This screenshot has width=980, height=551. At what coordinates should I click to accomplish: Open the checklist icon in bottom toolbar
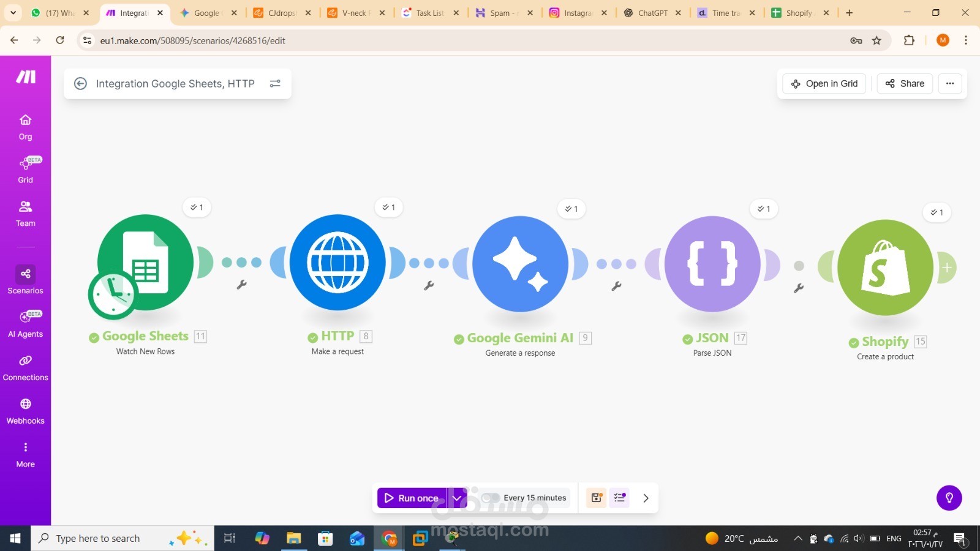tap(619, 498)
